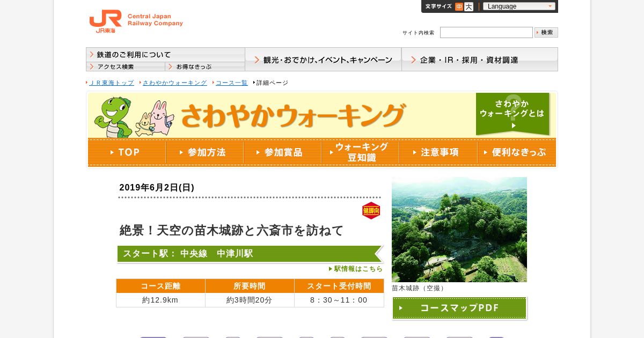Click the 苗木城跡 aerial photo
Image resolution: width=644 pixels, height=338 pixels.
459,230
